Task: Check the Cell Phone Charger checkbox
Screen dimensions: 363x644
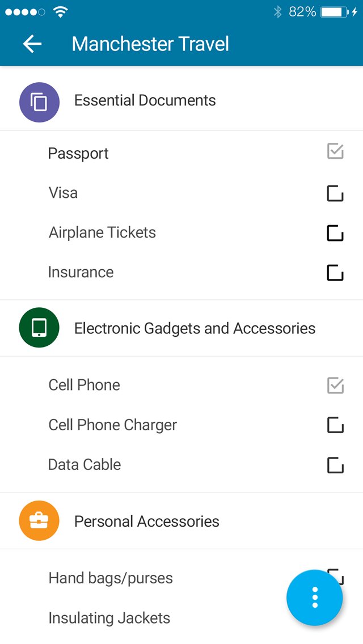Action: point(335,425)
